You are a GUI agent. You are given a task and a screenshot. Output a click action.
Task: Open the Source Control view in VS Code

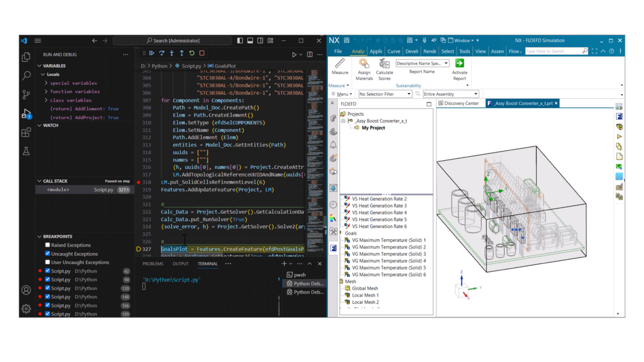coord(26,94)
